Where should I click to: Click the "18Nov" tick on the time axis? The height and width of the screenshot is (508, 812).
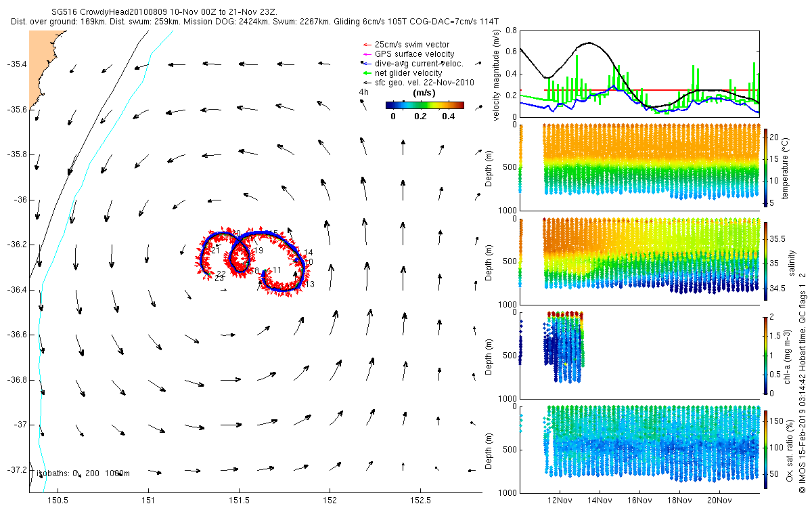tap(679, 501)
